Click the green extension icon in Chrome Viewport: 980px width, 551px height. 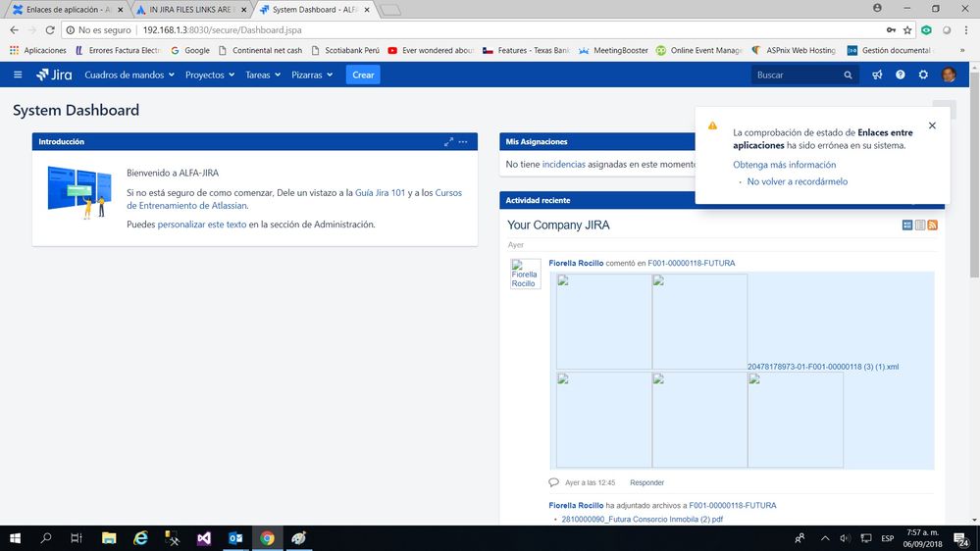926,30
